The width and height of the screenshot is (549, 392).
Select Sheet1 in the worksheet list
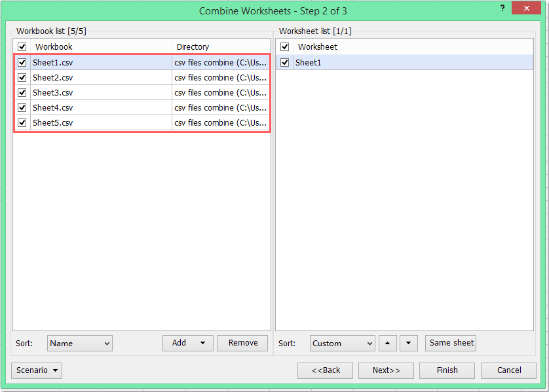pos(308,63)
